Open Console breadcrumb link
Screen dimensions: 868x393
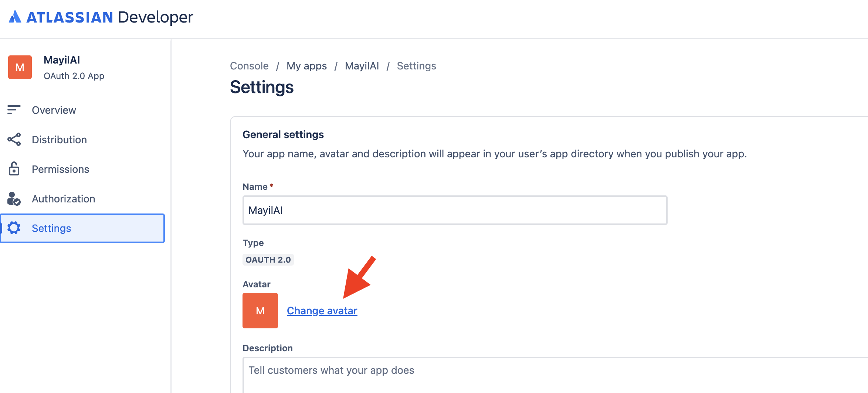(x=249, y=66)
